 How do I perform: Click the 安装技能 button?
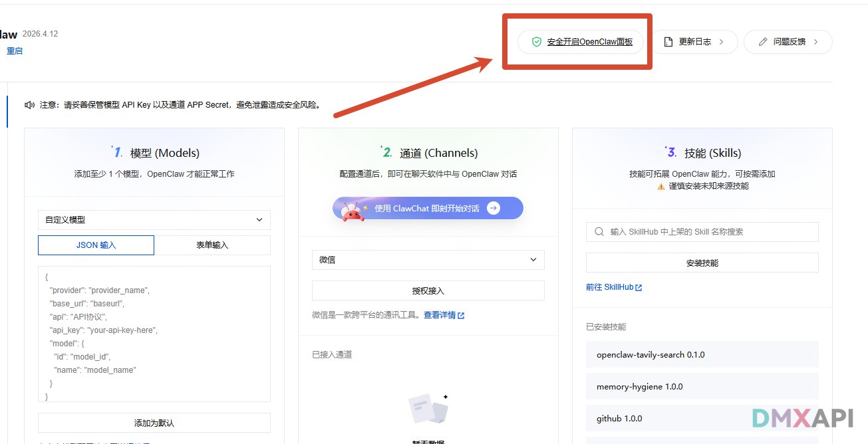pos(702,262)
